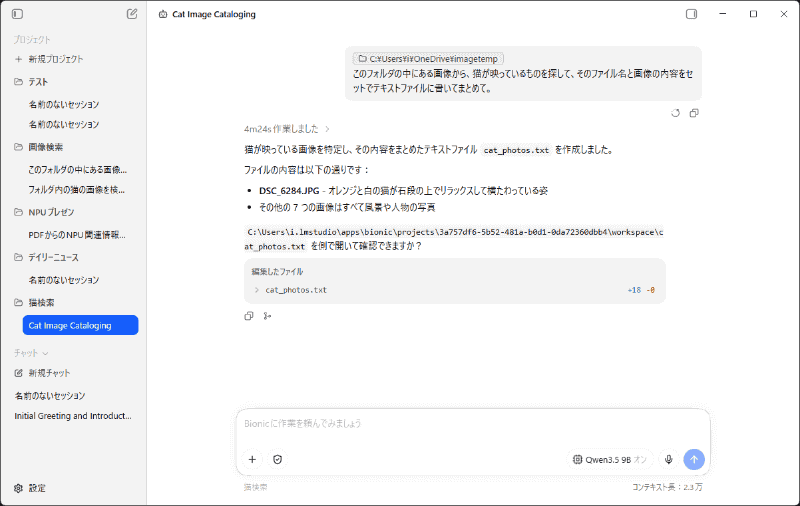Click the new chat compose icon
This screenshot has width=800, height=506.
tap(132, 14)
